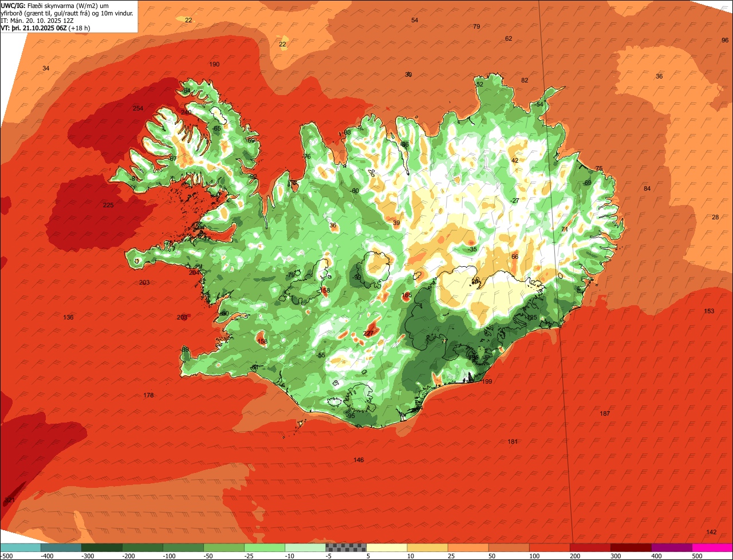This screenshot has width=733, height=560.
Task: Click the title line 'UWC/IG: Flæði skynvarma (W/m2) um'
Action: point(55,5)
